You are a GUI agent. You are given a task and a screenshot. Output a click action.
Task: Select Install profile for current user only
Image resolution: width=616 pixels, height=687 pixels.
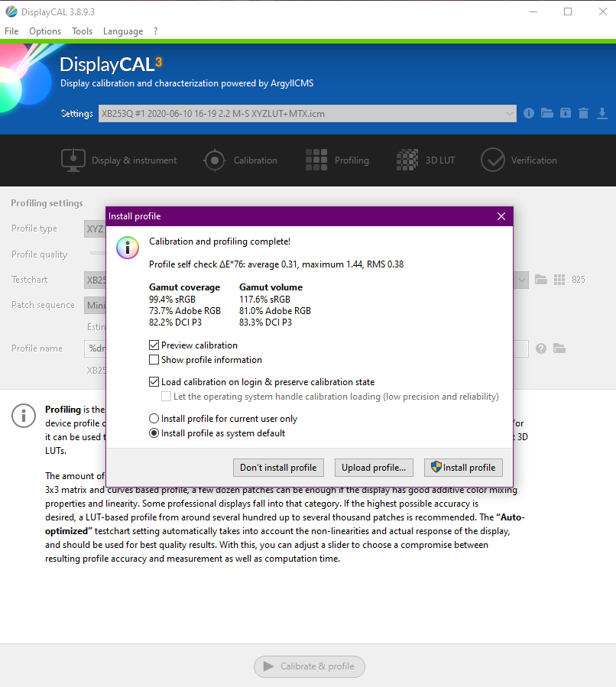tap(154, 419)
